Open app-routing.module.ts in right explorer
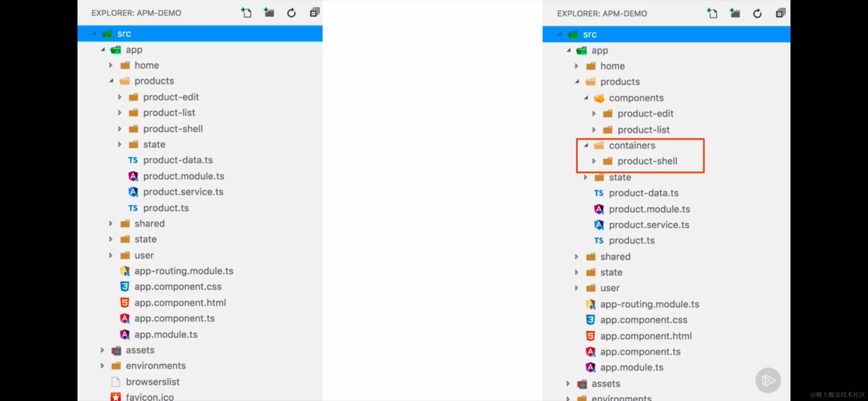The width and height of the screenshot is (868, 401). (x=649, y=304)
